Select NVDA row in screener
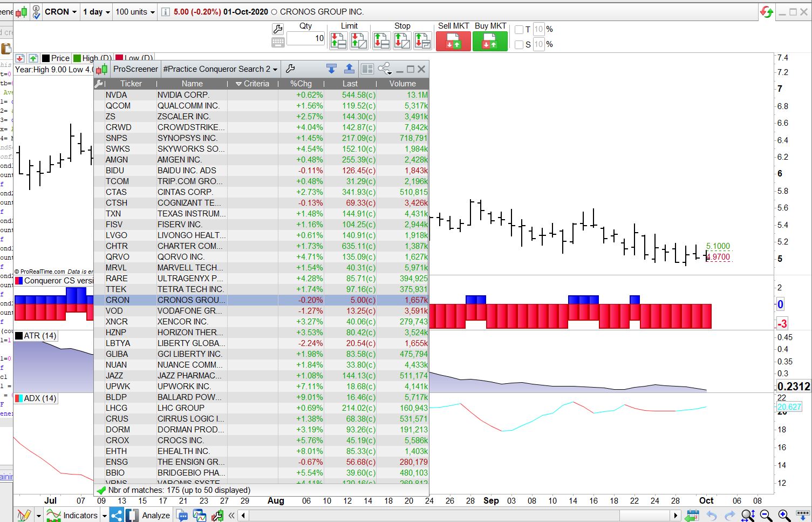 261,94
